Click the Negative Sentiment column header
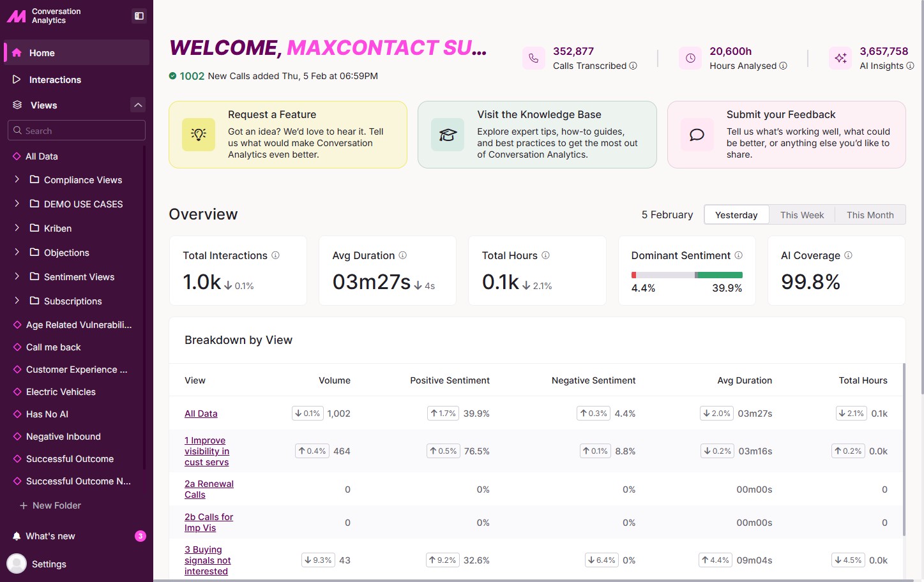The image size is (924, 582). click(x=593, y=380)
